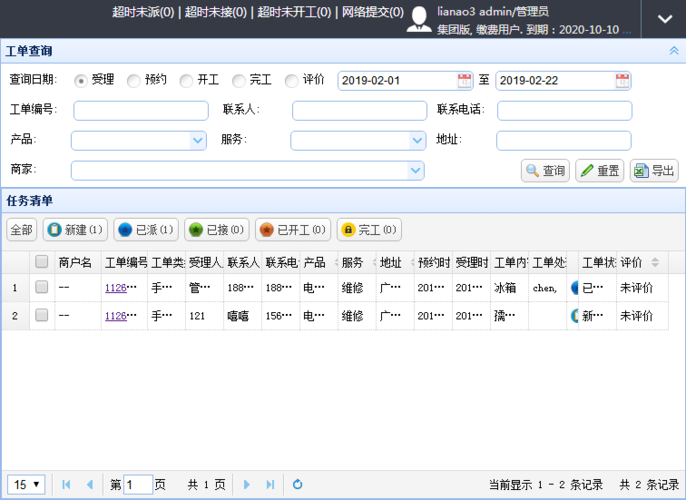Click 超时未开工(0) header link

coord(294,12)
